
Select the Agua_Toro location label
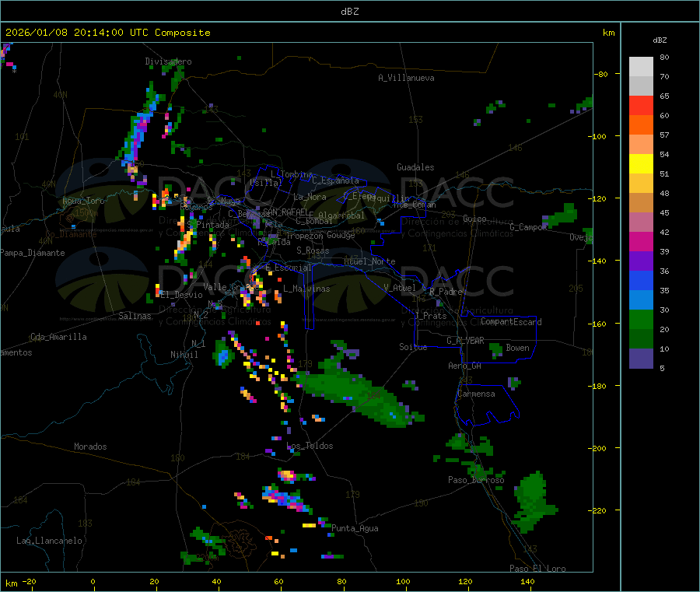point(83,201)
